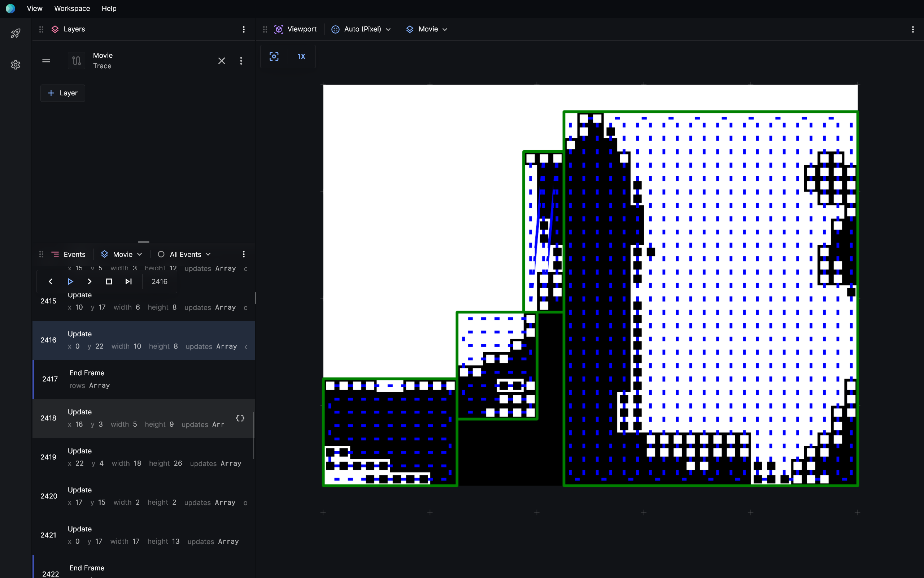Click the Layers panel drag handle
Image resolution: width=924 pixels, height=578 pixels.
(41, 29)
